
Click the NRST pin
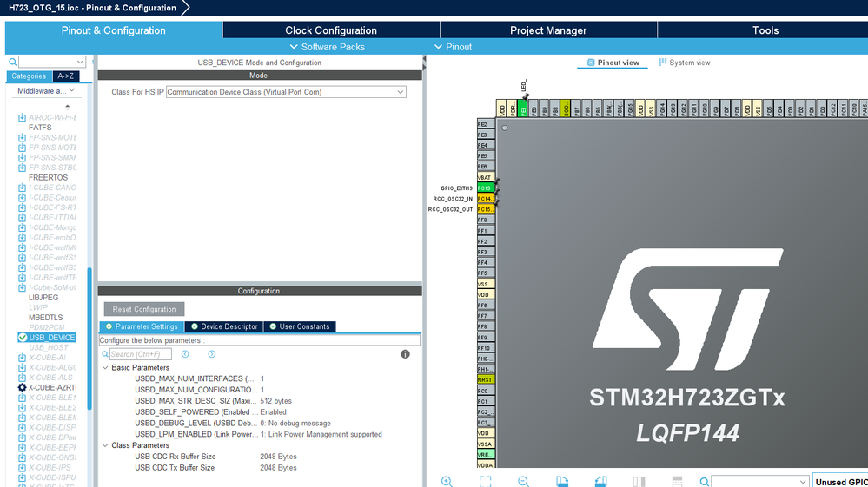pos(486,379)
